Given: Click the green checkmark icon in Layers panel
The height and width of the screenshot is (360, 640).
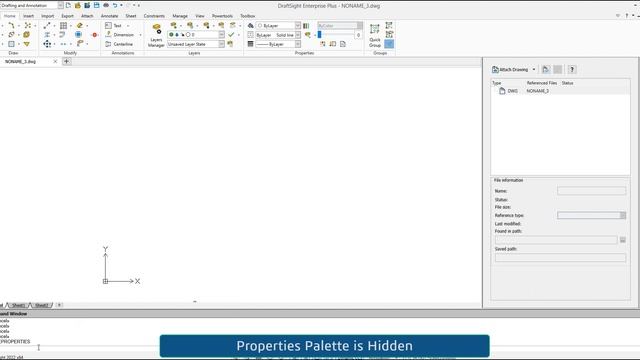Looking at the screenshot, I should (231, 35).
